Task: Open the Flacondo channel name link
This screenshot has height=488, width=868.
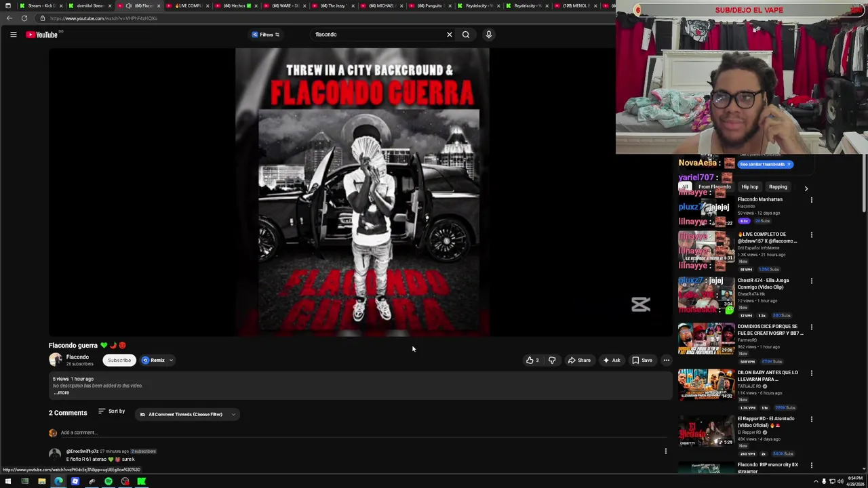Action: click(x=77, y=357)
